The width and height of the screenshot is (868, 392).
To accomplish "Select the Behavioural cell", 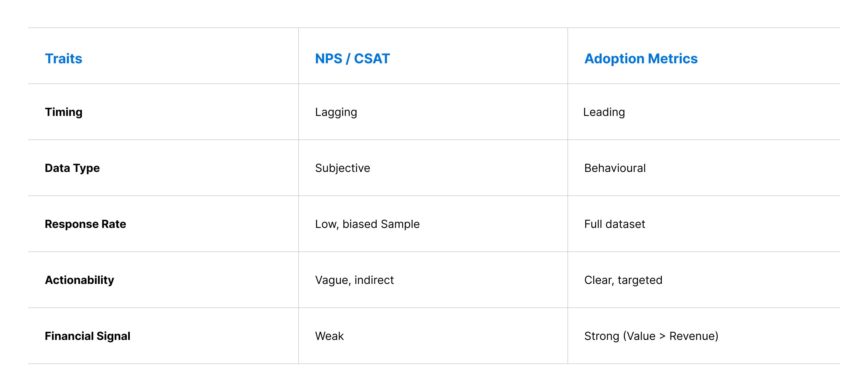I will point(614,168).
